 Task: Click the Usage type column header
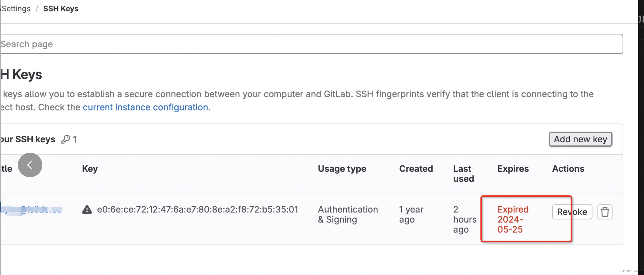[x=342, y=169]
